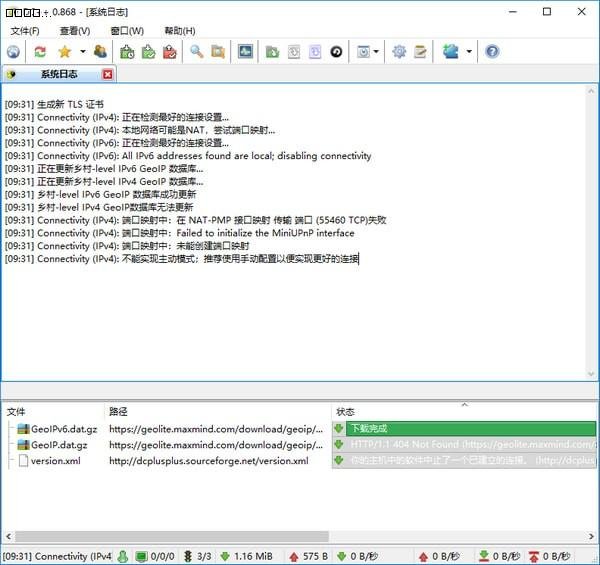Viewport: 600px width, 565px height.
Task: Open the 文件(F) menu
Action: point(25,31)
